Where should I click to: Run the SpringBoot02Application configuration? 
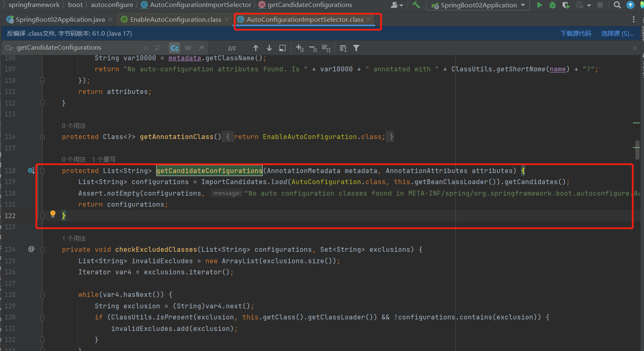[539, 5]
